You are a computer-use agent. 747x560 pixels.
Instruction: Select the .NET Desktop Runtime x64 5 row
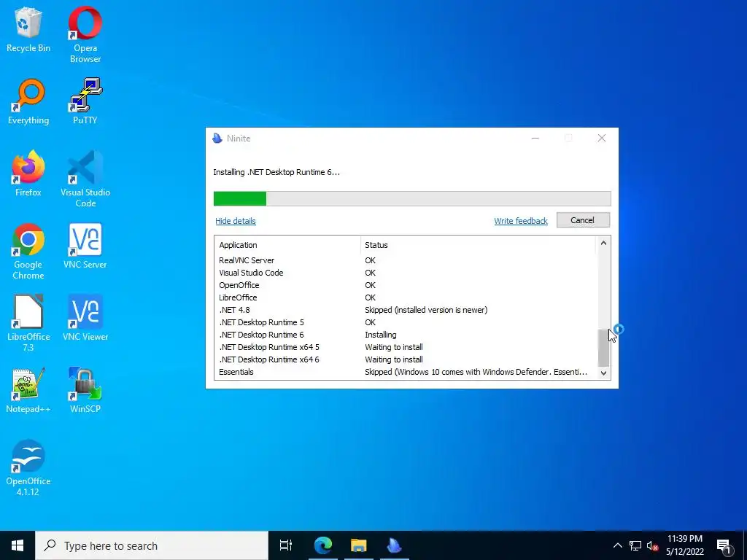coord(406,347)
